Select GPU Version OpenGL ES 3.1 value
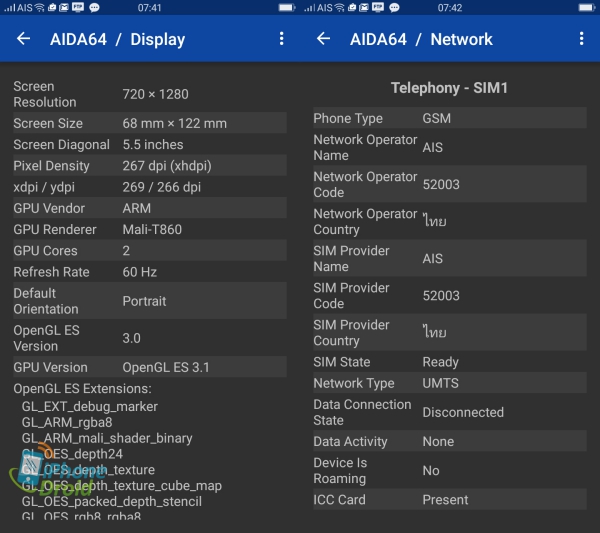This screenshot has height=533, width=600. point(166,367)
